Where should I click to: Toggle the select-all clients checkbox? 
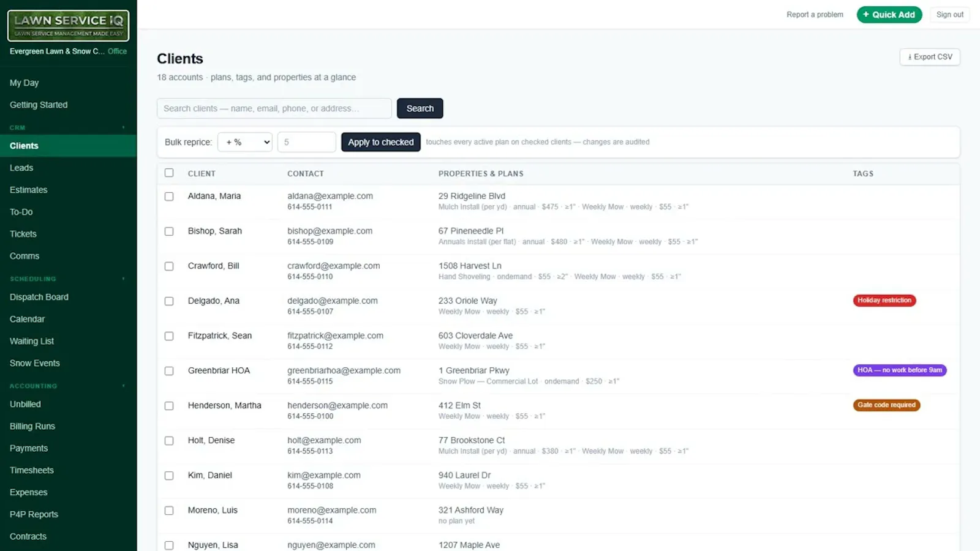(x=169, y=173)
